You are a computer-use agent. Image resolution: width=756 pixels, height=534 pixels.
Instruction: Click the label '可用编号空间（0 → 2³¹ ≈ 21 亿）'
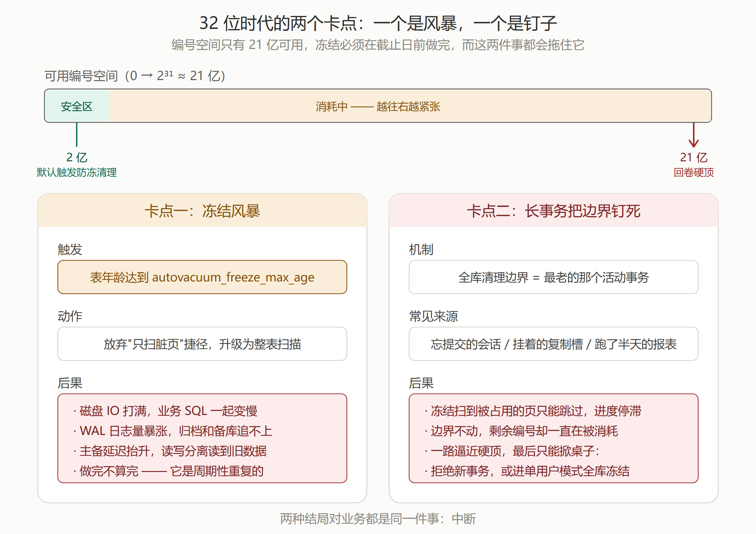point(135,76)
